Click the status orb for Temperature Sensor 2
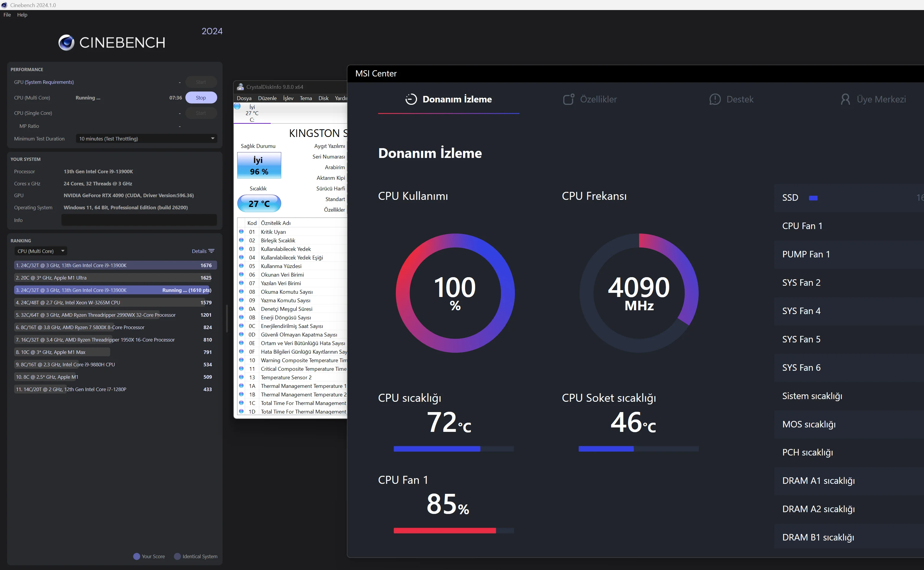 (x=241, y=377)
